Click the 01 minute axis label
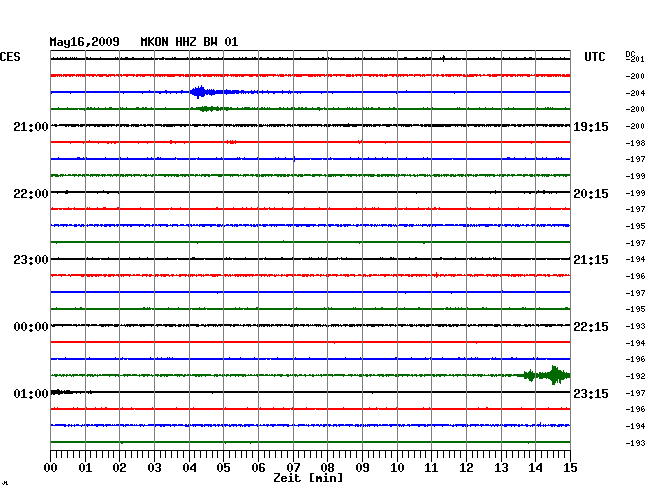Viewport: 650px width, 494px height. (85, 467)
